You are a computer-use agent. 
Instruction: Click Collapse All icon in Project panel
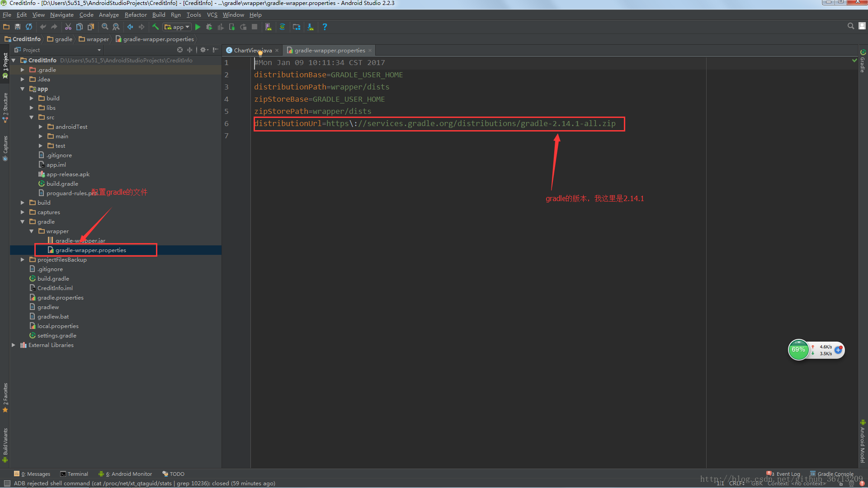click(x=190, y=50)
